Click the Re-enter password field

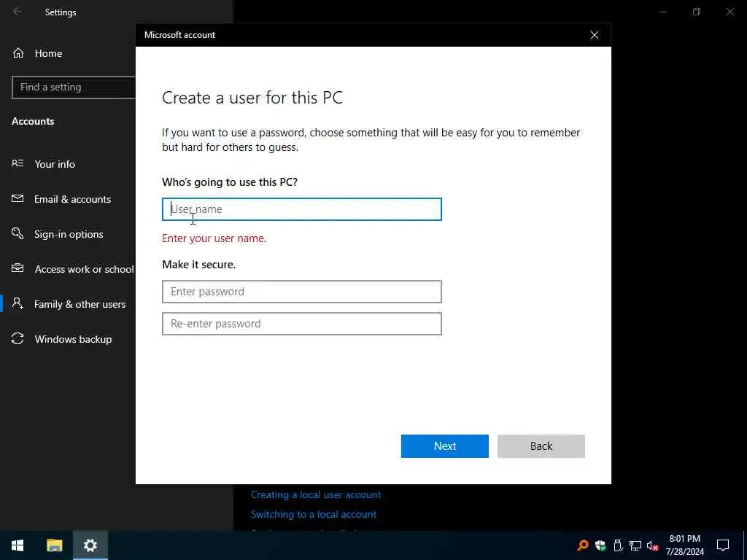click(301, 324)
